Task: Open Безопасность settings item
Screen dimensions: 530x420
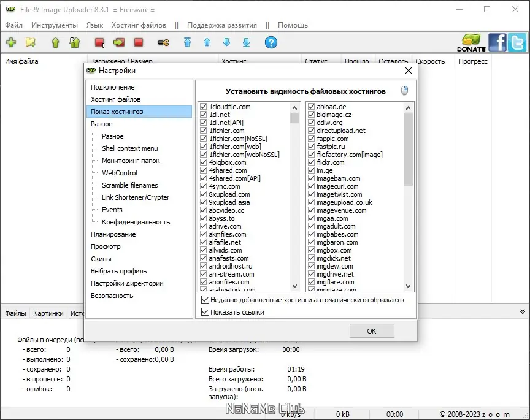Action: (x=112, y=296)
